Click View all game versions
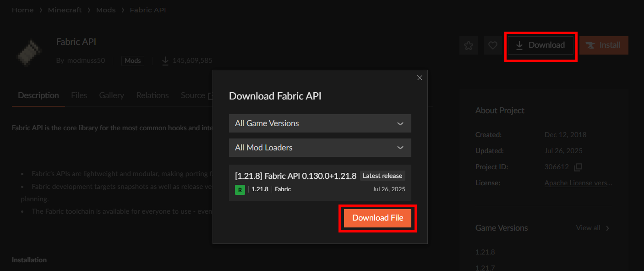Image resolution: width=644 pixels, height=271 pixels. click(588, 228)
